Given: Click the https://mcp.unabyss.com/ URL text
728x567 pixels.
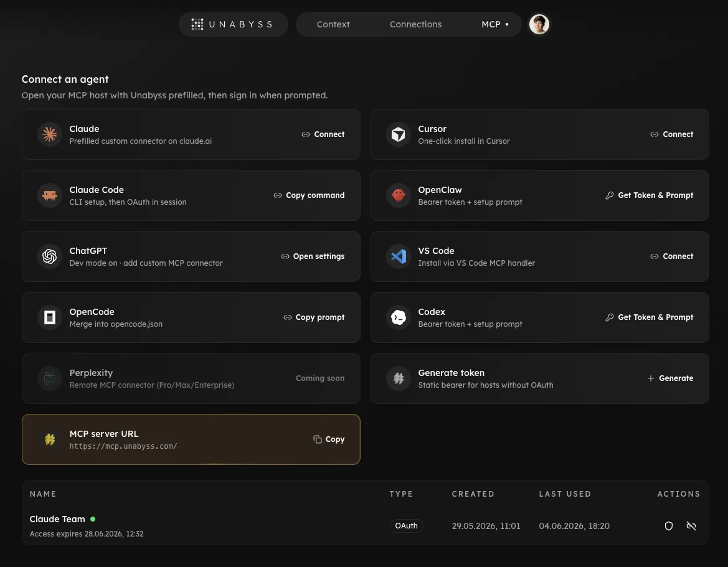Looking at the screenshot, I should [x=123, y=446].
